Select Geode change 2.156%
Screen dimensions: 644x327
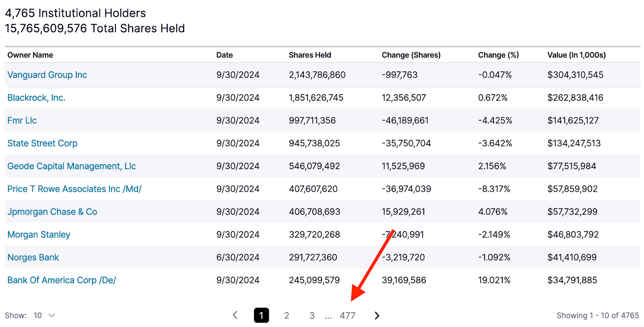[x=492, y=166]
